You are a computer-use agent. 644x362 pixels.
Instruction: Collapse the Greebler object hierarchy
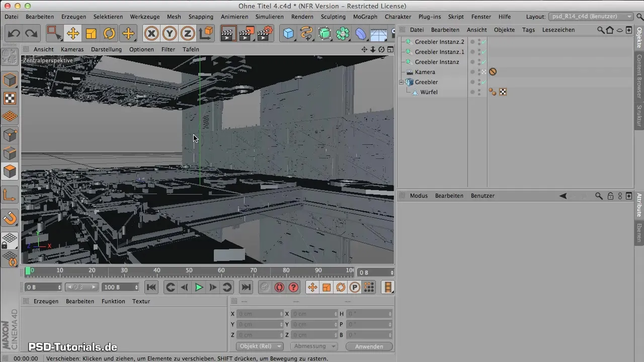[x=401, y=82]
